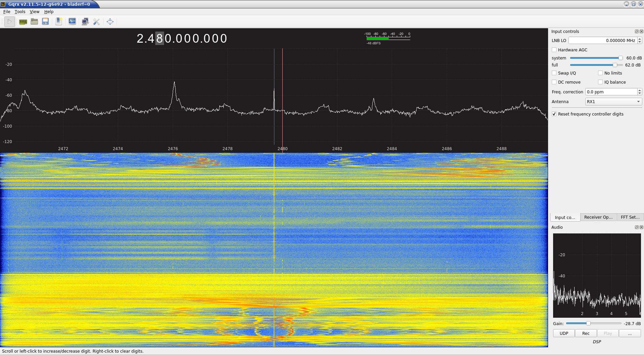Click the load settings folder icon
The image size is (644, 355).
pyautogui.click(x=34, y=21)
